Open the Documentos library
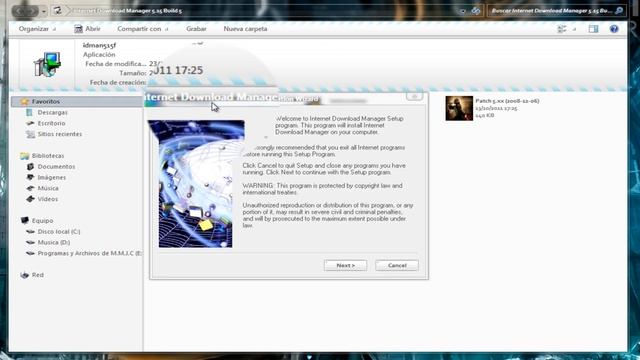This screenshot has width=640, height=360. pos(56,167)
